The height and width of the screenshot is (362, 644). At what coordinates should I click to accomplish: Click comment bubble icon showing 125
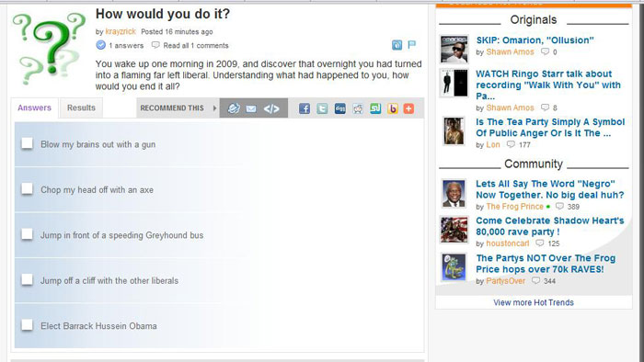pyautogui.click(x=540, y=243)
